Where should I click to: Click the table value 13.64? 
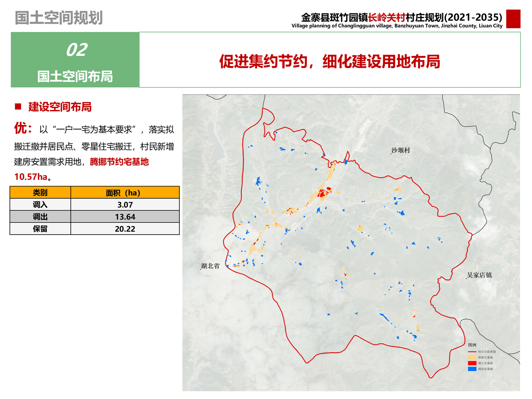click(x=125, y=217)
